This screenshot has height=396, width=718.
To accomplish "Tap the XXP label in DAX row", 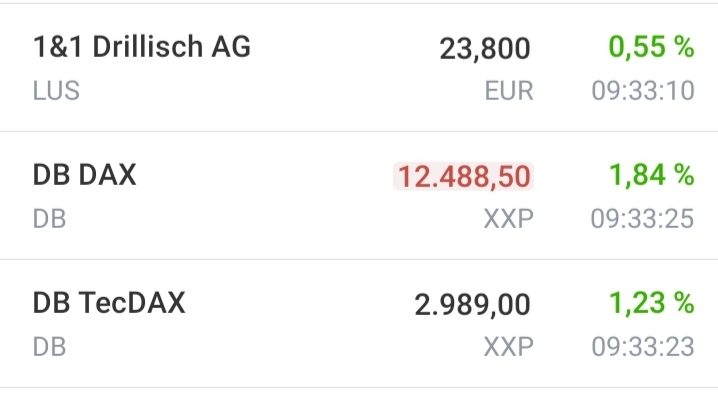I will pyautogui.click(x=509, y=219).
